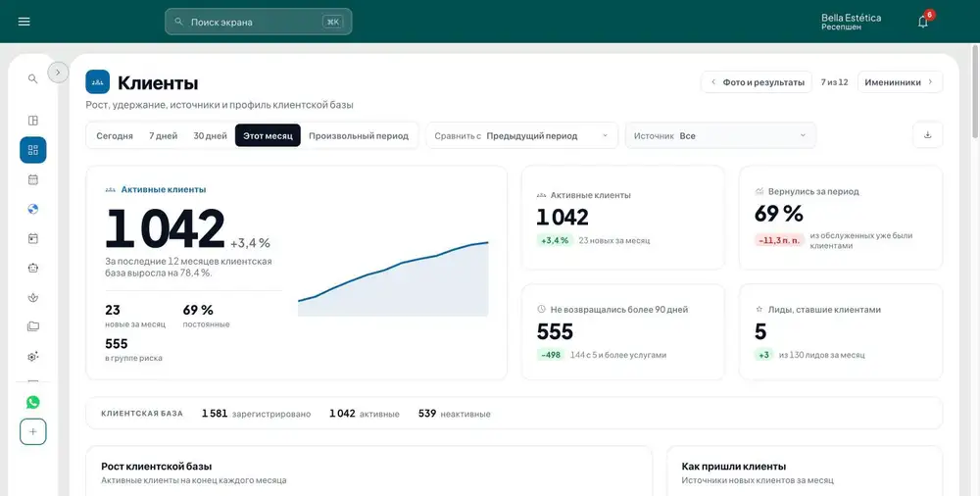Click the sidebar search magnifier icon
The width and height of the screenshot is (980, 496).
pos(33,78)
